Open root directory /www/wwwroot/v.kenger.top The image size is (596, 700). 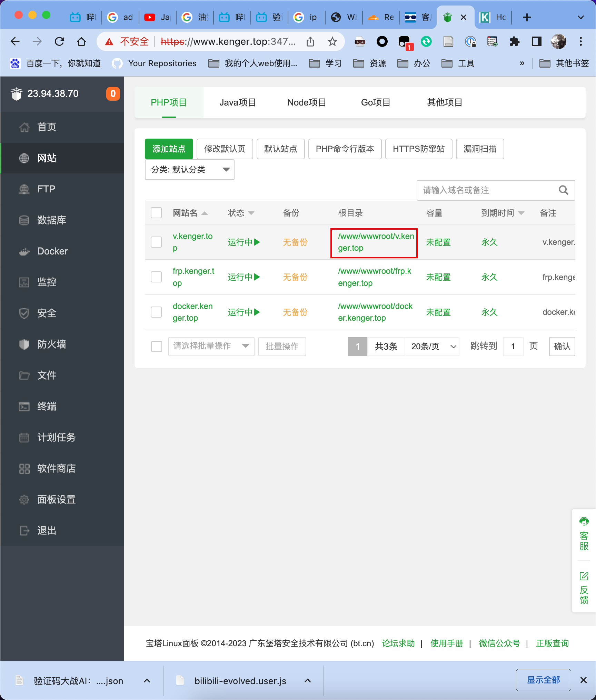(376, 242)
